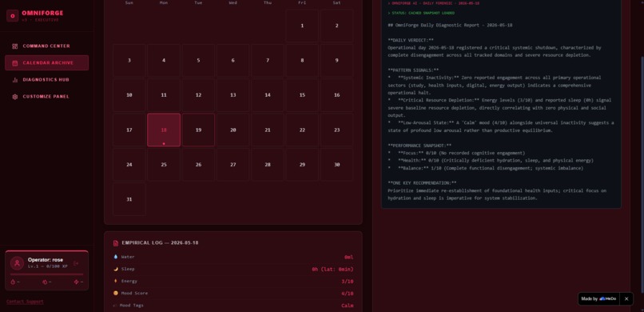Select May 15 in the calendar
Screen dimensions: 644x312
pyautogui.click(x=302, y=95)
